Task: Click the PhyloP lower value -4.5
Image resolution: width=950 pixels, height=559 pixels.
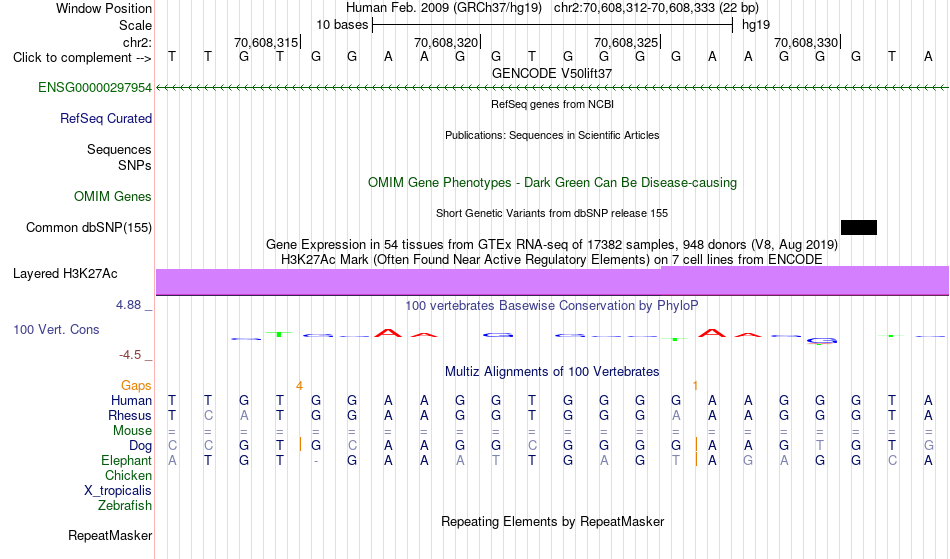Action: [x=130, y=355]
